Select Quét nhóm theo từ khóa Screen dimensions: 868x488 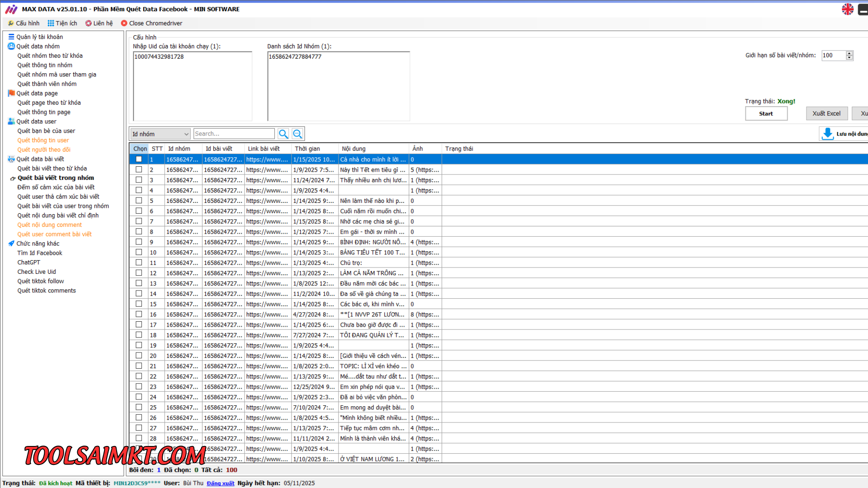point(50,56)
